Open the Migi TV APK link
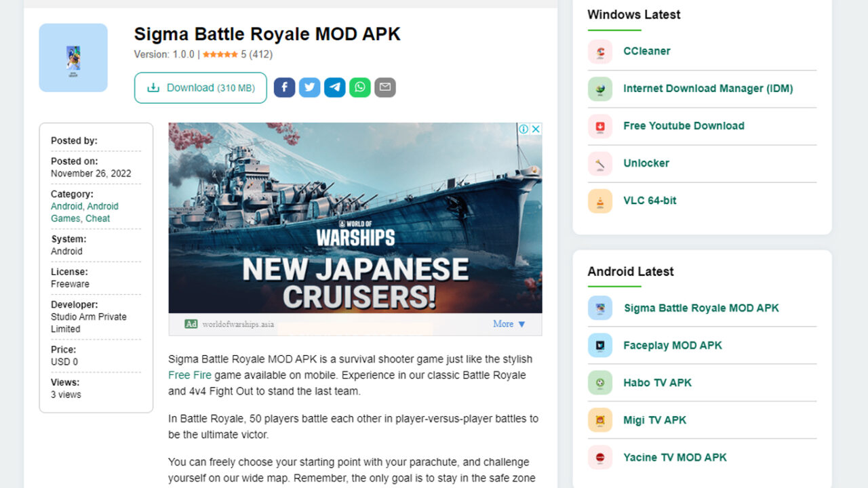 (654, 420)
